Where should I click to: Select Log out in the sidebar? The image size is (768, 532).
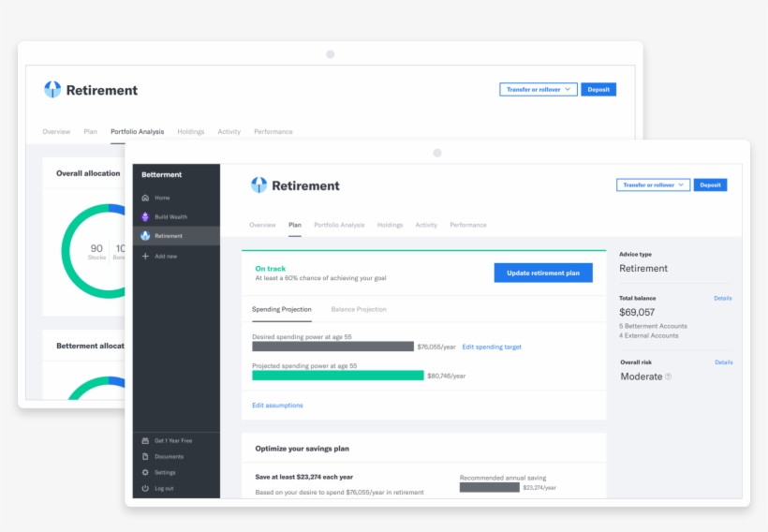pyautogui.click(x=164, y=488)
